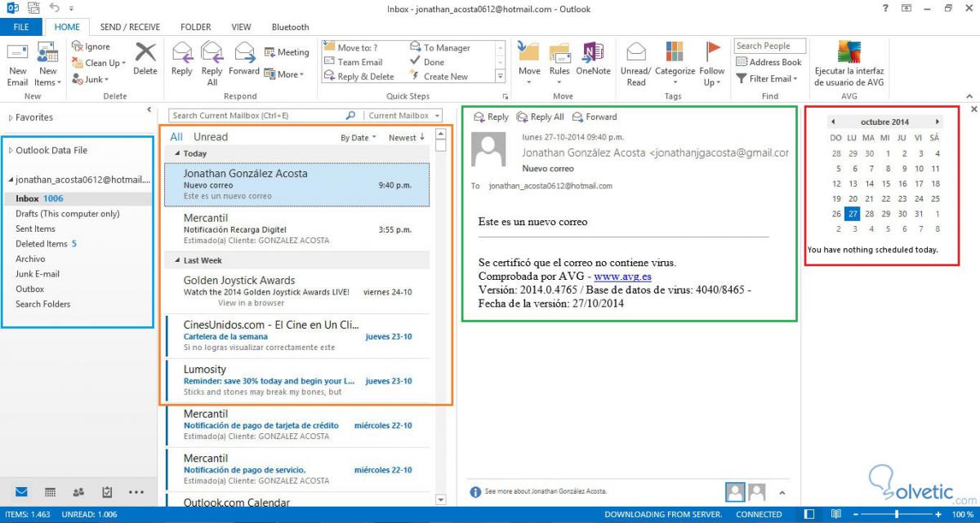Switch to the People view icon
This screenshot has height=523, width=980.
tap(78, 492)
